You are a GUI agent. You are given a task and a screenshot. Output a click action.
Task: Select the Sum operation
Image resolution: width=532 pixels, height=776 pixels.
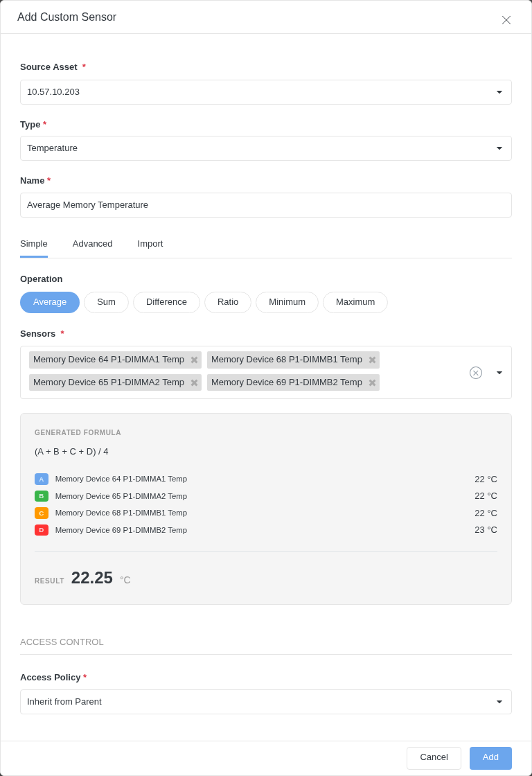point(107,302)
